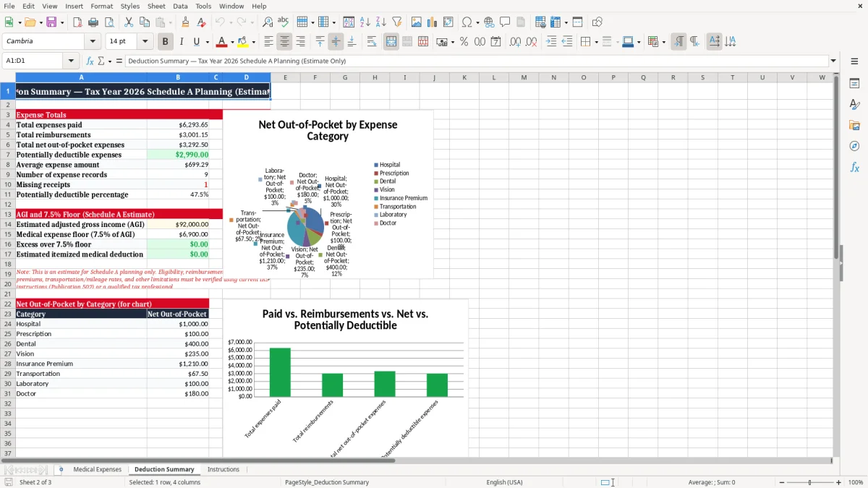
Task: Open underline style dropdown arrow
Action: click(x=207, y=42)
